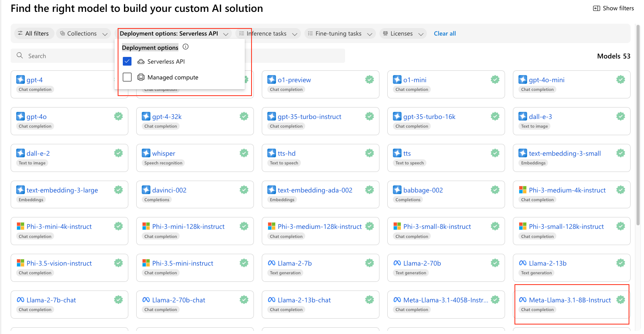Click the verified badge on o1-mini card
This screenshot has height=334, width=644.
click(x=495, y=79)
